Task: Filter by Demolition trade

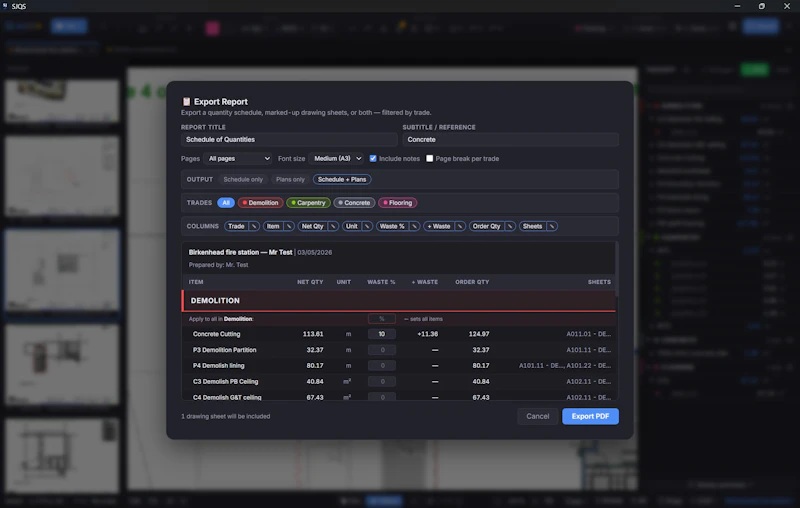Action: 260,202
